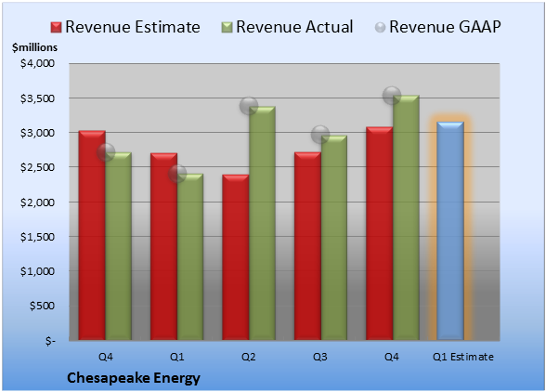Select the green Revenue Actual bar for Q1

[x=190, y=256]
